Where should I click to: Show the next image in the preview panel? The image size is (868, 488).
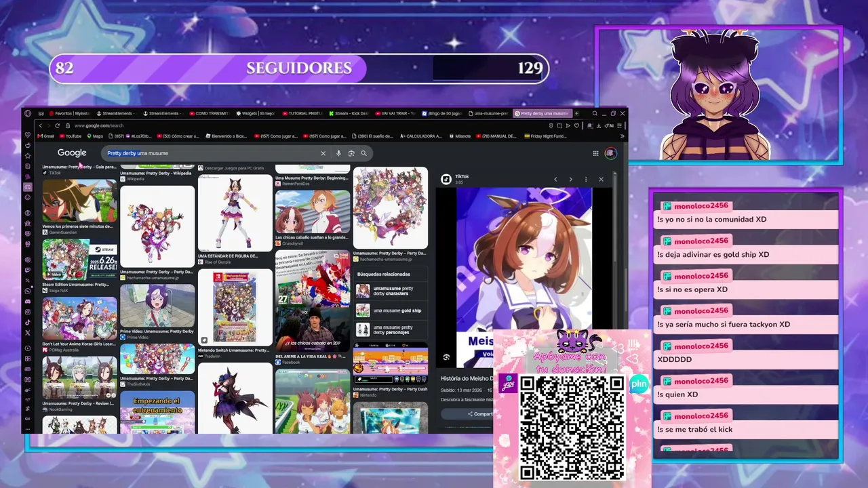tap(570, 180)
